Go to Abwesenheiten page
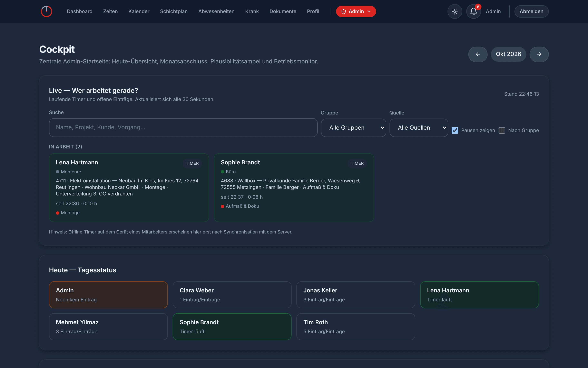Viewport: 588px width, 368px height. point(216,11)
